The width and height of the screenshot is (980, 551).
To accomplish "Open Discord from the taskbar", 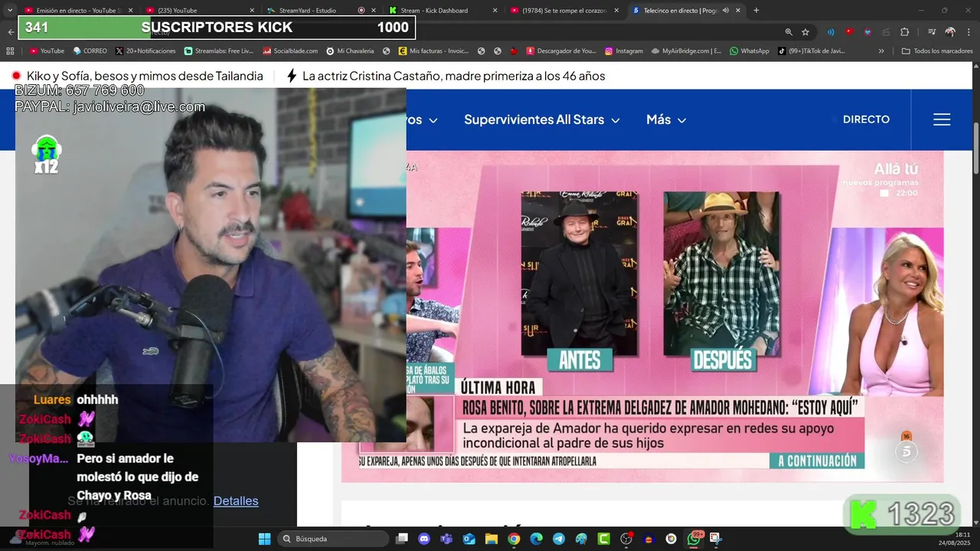I will coord(424,539).
